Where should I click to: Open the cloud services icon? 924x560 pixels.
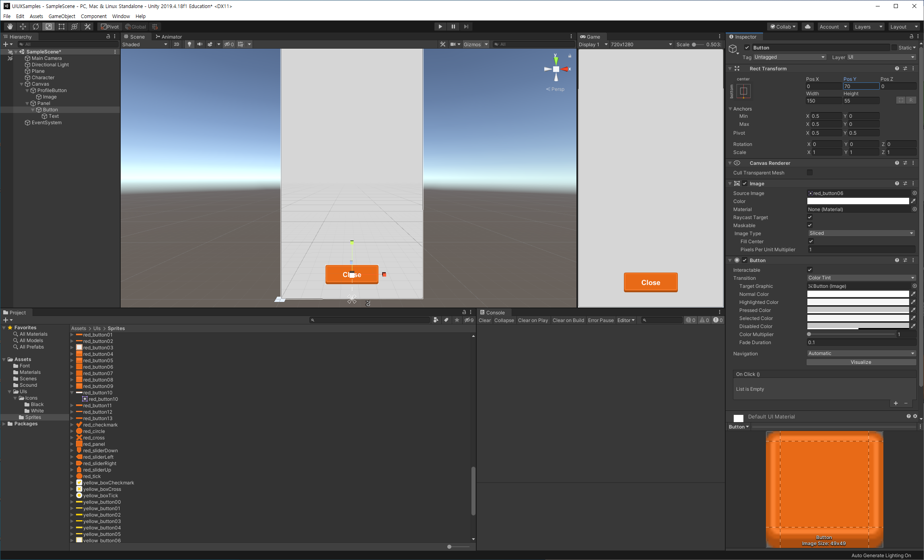pos(807,27)
